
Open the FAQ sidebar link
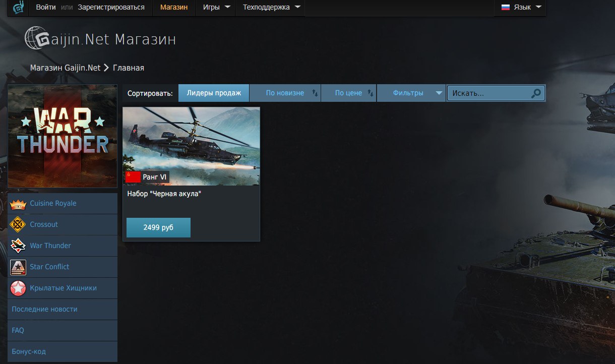tap(63, 330)
